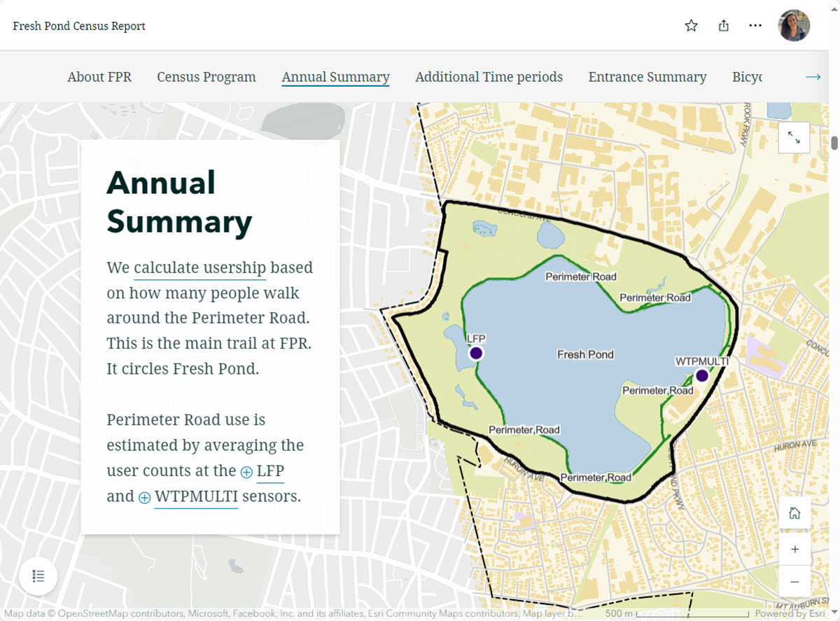Open the share options

pyautogui.click(x=723, y=25)
